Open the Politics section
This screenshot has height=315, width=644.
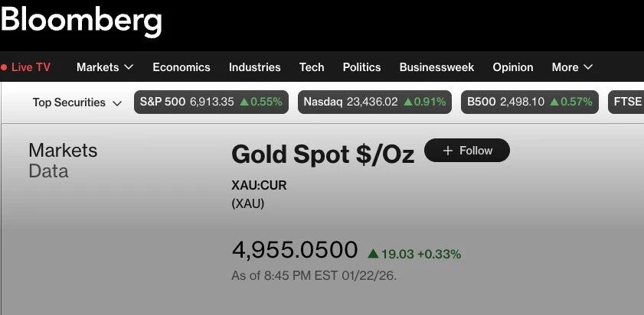pos(361,67)
